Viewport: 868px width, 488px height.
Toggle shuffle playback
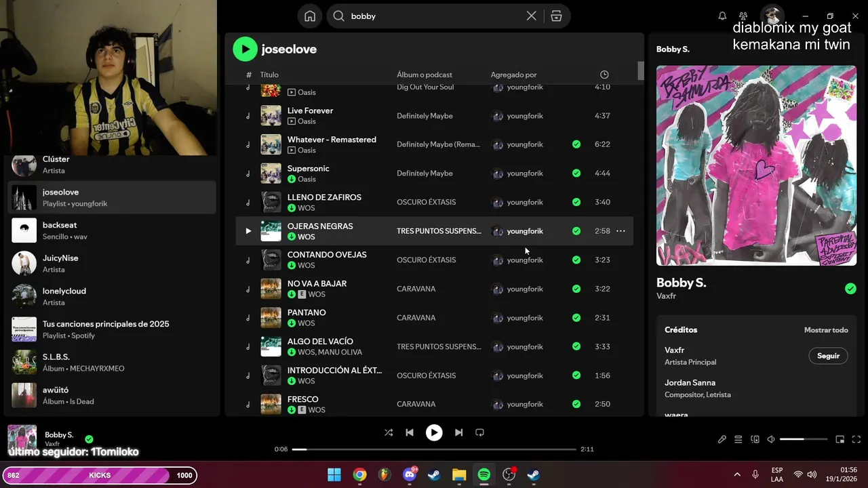coord(389,432)
